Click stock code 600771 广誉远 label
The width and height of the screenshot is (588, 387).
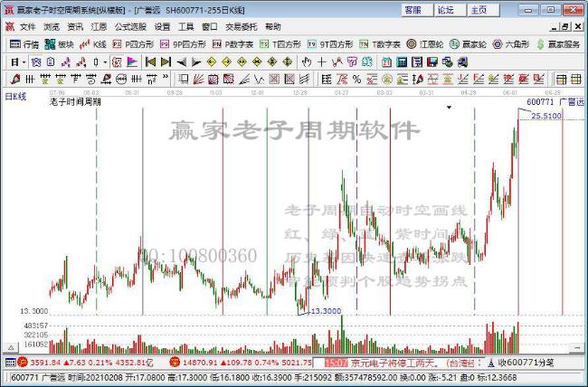click(555, 101)
